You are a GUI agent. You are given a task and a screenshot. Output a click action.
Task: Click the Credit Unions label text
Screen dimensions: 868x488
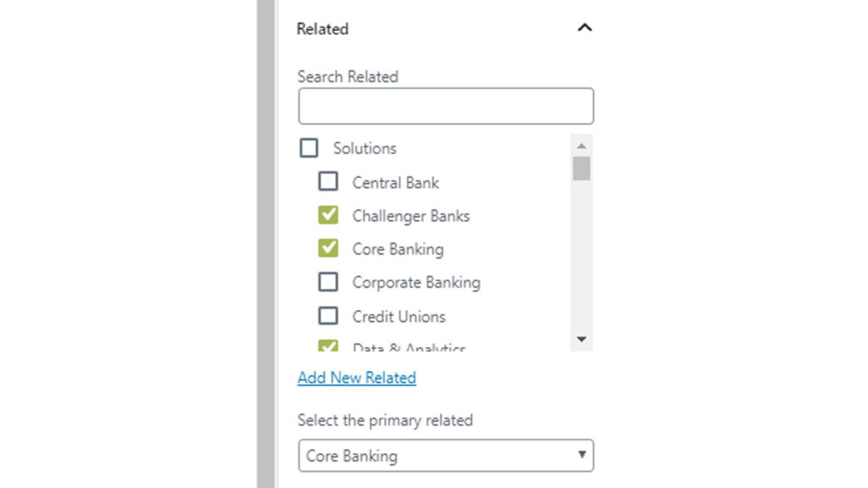(x=398, y=317)
